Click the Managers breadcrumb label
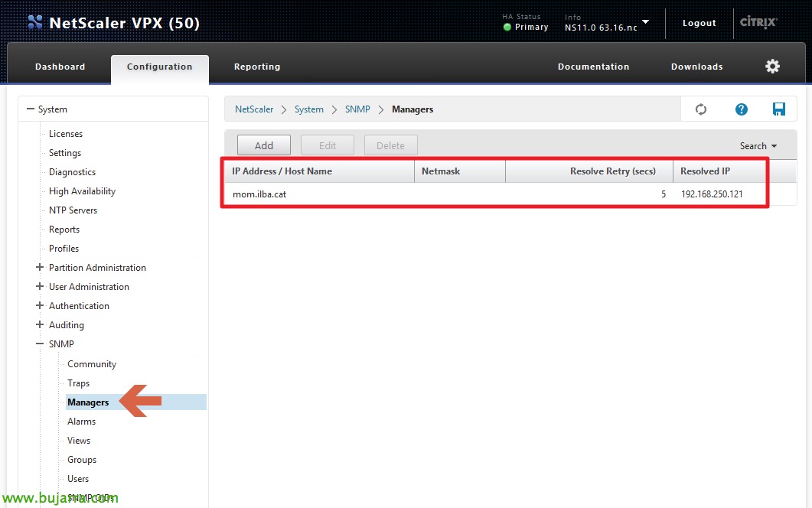The height and width of the screenshot is (508, 812). point(413,109)
